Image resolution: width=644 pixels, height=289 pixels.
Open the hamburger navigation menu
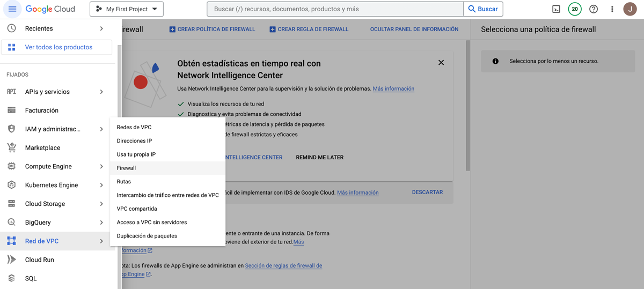coord(12,9)
